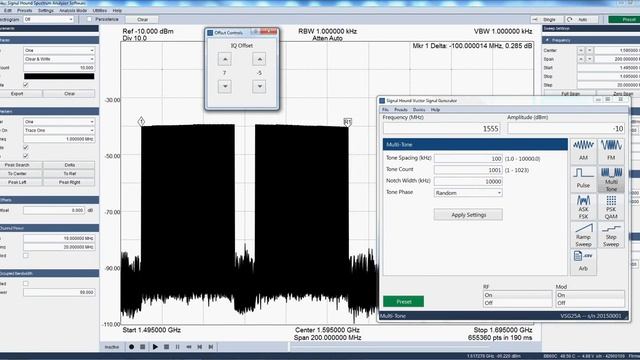Open the Utilities menu
Image resolution: width=640 pixels, height=360 pixels.
(x=100, y=10)
